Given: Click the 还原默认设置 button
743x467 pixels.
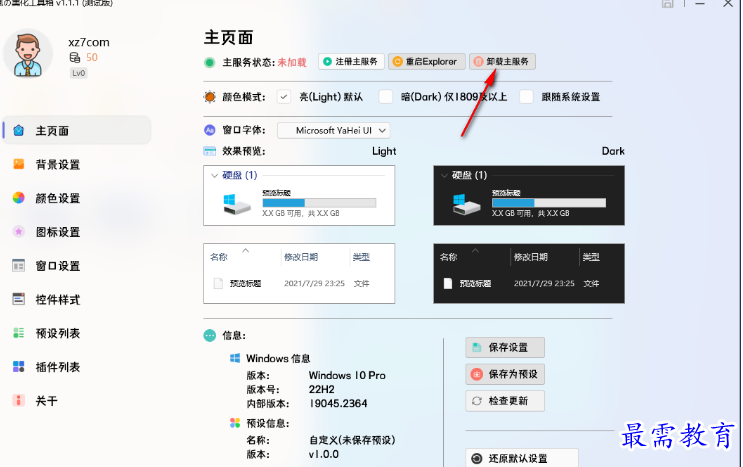Looking at the screenshot, I should (x=522, y=458).
